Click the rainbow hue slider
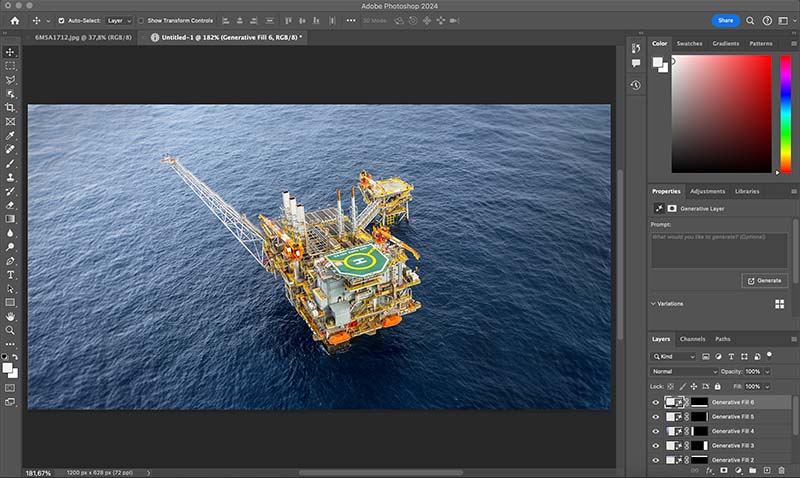Screen dimensions: 800x478 [785, 113]
